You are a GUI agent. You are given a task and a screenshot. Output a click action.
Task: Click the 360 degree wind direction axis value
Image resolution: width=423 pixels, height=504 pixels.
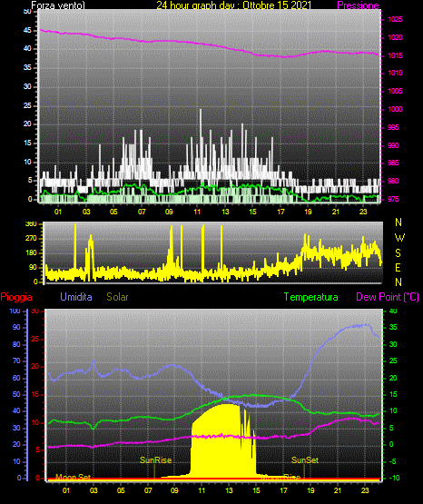coord(31,223)
